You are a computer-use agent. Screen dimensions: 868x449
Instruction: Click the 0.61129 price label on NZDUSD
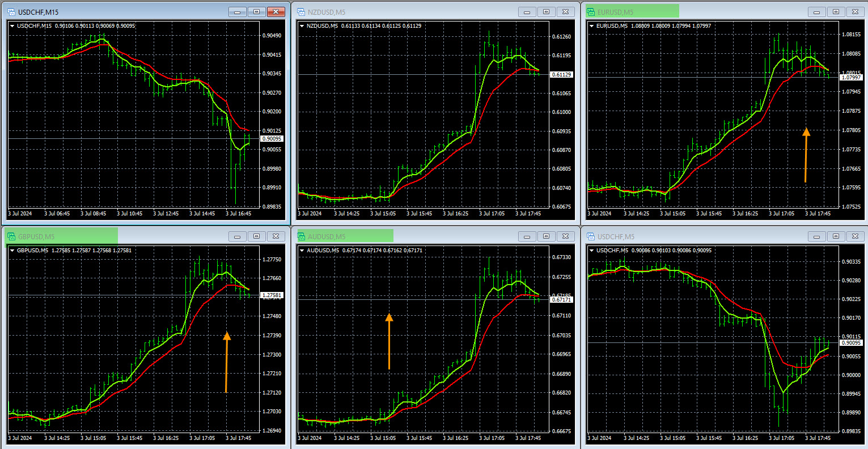coord(561,75)
